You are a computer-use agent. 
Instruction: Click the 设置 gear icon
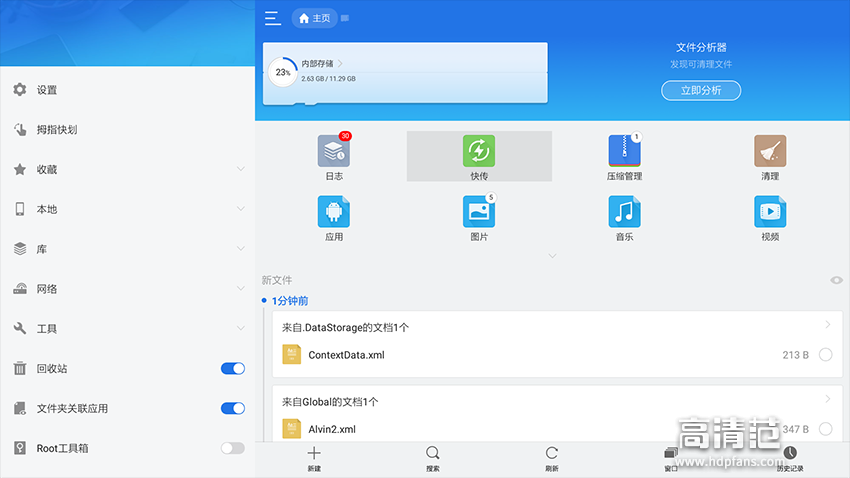click(x=20, y=90)
